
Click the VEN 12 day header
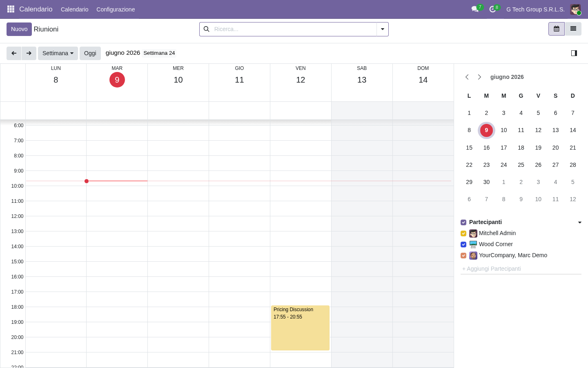[x=301, y=76]
